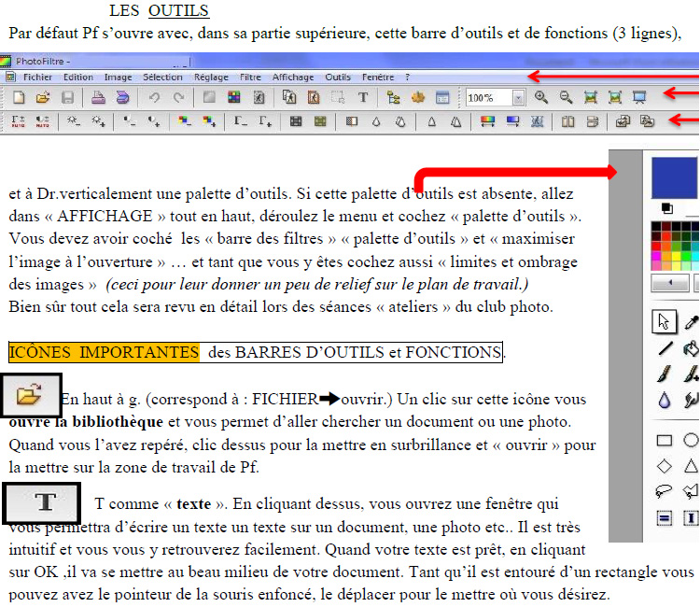700x607 pixels.
Task: Choose the Lasso selection shape
Action: 665,491
